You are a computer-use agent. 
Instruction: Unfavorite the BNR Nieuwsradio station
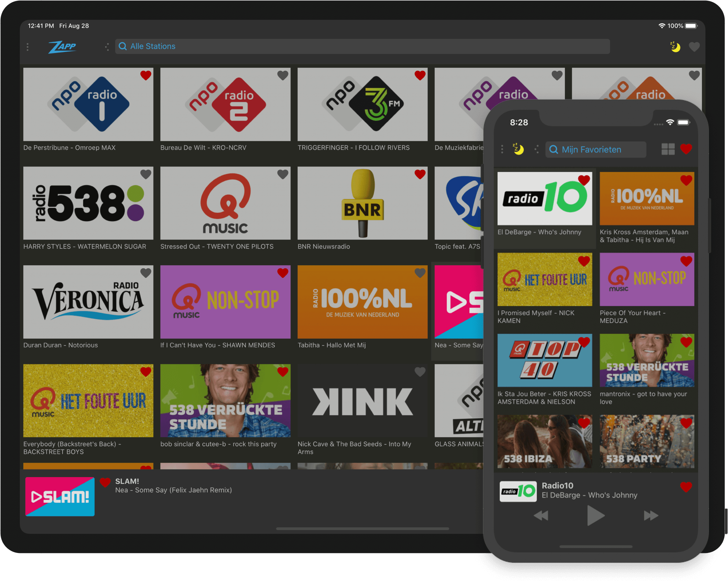[x=420, y=174]
